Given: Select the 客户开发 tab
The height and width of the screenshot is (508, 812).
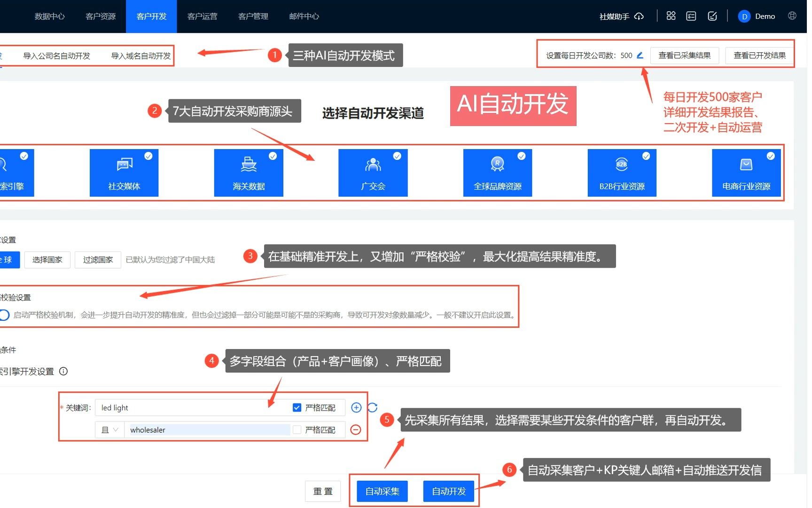Looking at the screenshot, I should (x=151, y=16).
